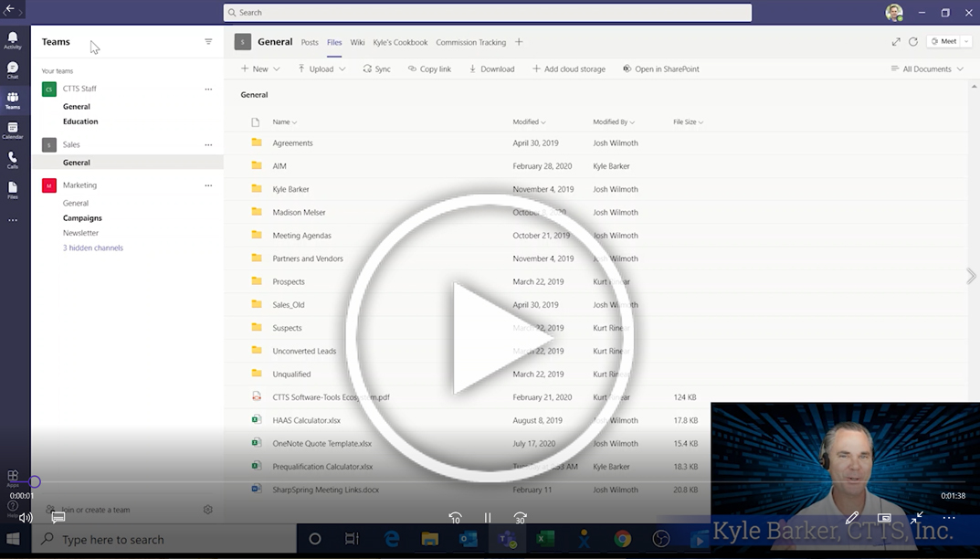980x559 pixels.
Task: Click Copy link in the toolbar
Action: [429, 69]
